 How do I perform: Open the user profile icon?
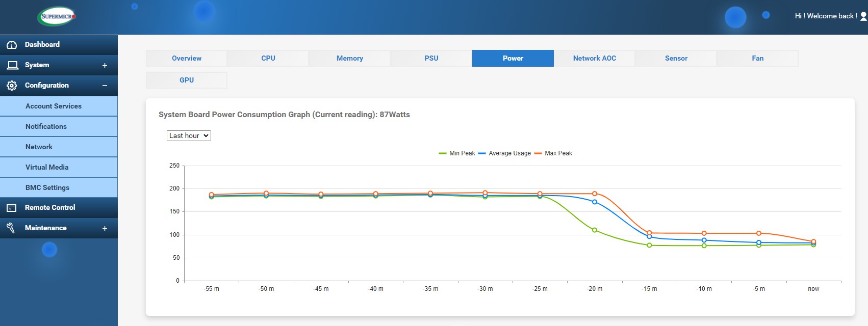click(x=863, y=16)
